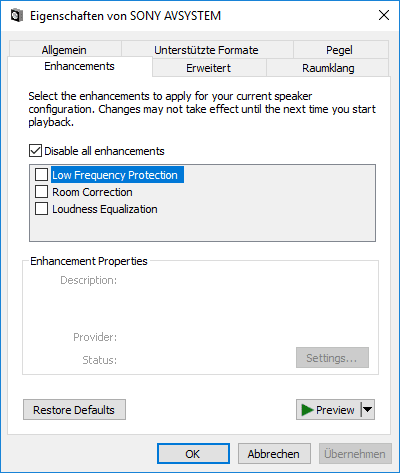
Task: Open the Preview dropdown arrow
Action: [367, 409]
